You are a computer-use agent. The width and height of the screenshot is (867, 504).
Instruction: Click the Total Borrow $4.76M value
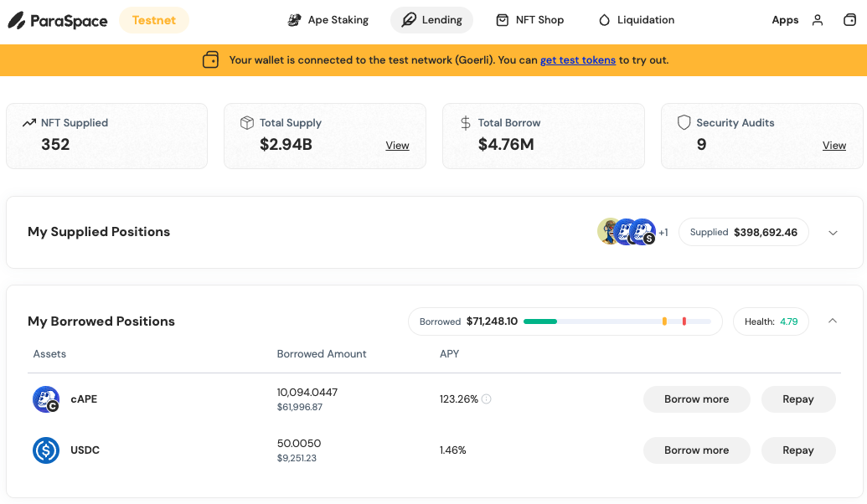(506, 144)
